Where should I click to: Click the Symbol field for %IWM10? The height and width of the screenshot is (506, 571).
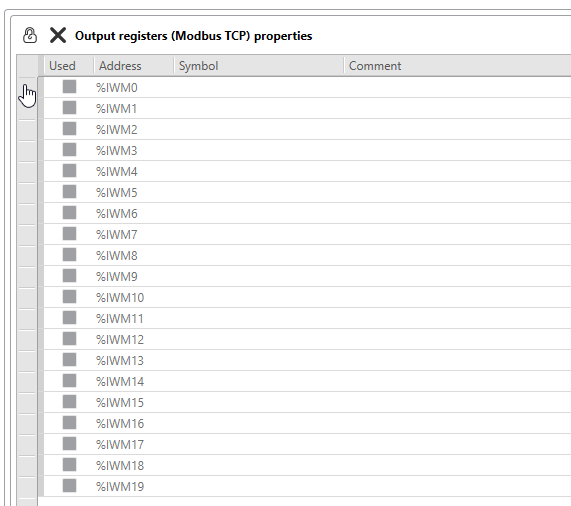coord(259,297)
